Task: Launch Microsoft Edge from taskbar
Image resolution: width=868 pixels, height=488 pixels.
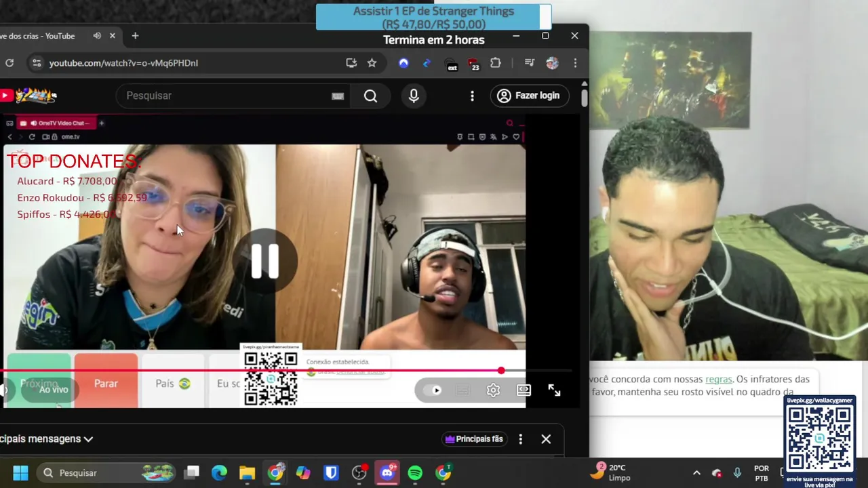Action: coord(219,472)
